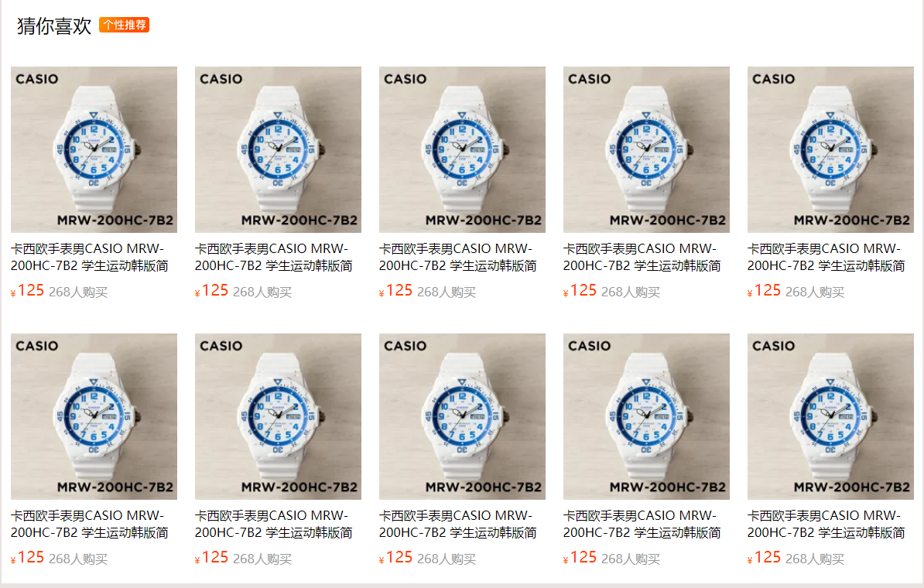Screen dimensions: 924x588
Task: Click the 猜你喜欢 section heading
Action: pyautogui.click(x=54, y=26)
